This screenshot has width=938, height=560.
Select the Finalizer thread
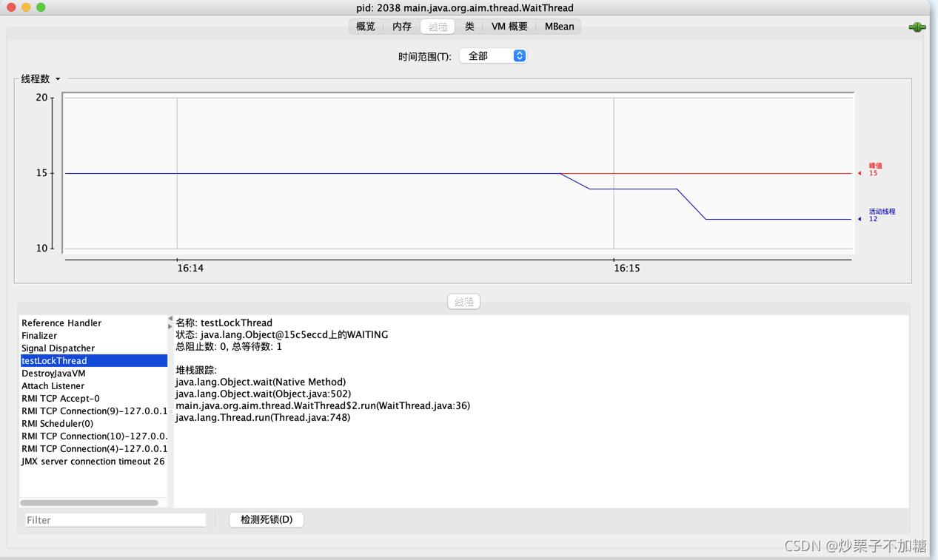93,336
